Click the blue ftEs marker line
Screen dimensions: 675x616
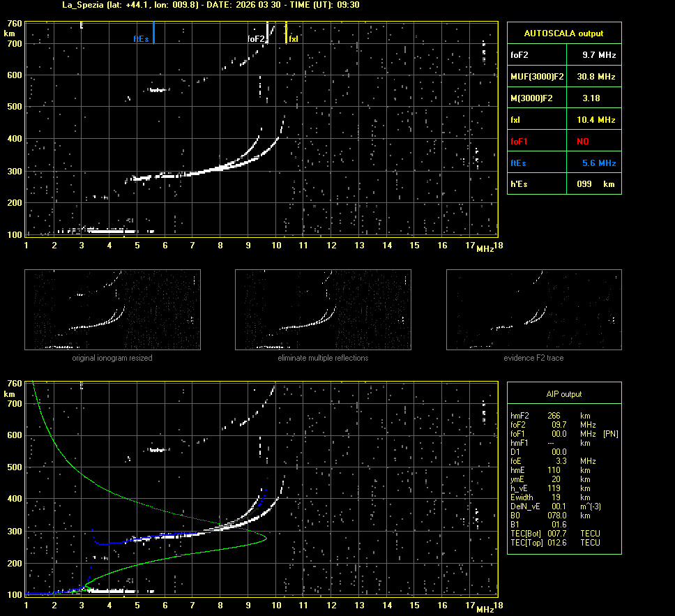[x=153, y=32]
